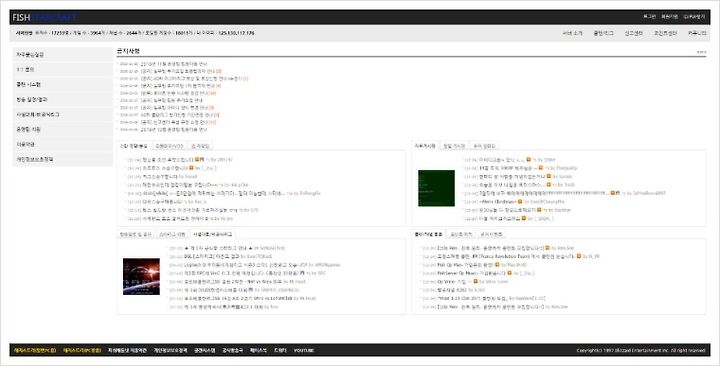Open the ~Merry Christmas~ post
Viewport: 720px width, 366px height.
point(498,202)
